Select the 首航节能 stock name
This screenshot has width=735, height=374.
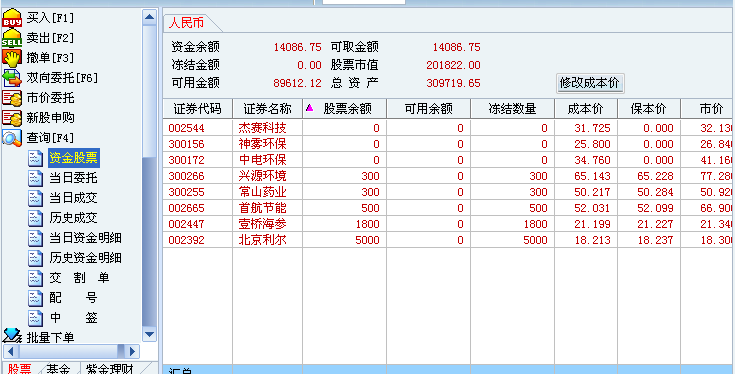pyautogui.click(x=262, y=208)
